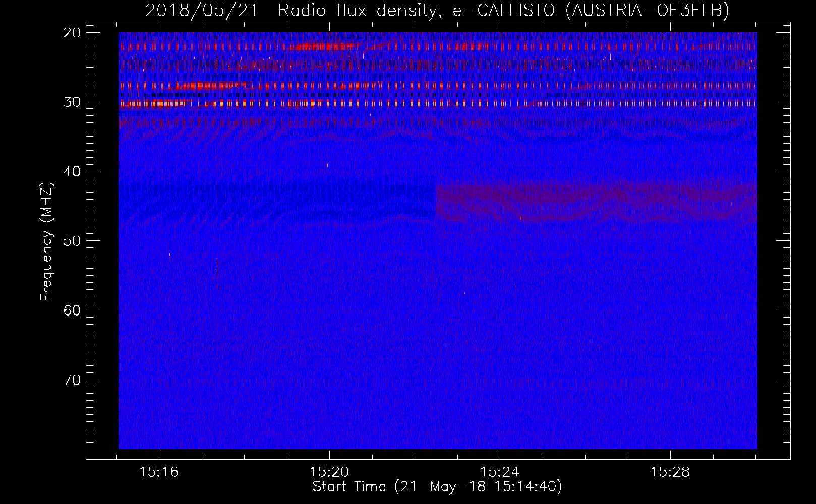Click the 'Start Time (21-May-18 15:14:40)' label
This screenshot has width=816, height=504.
(x=437, y=487)
